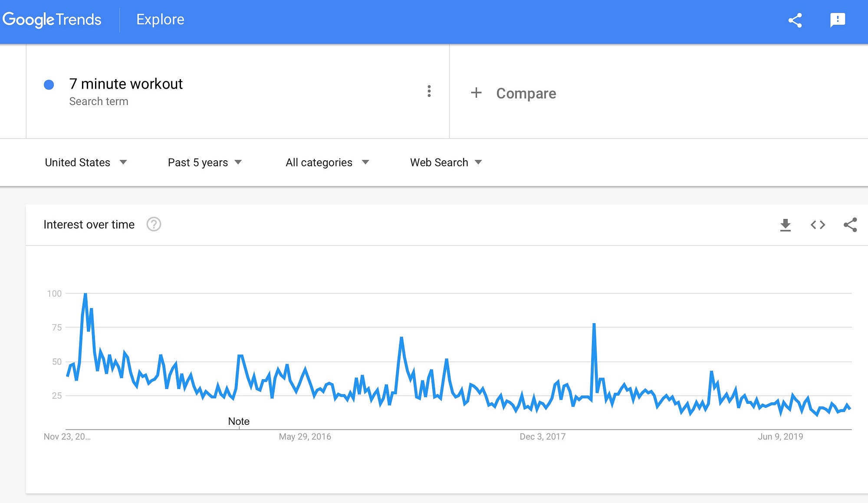Expand the Past 5 years dropdown
Viewport: 868px width, 503px height.
(x=204, y=162)
